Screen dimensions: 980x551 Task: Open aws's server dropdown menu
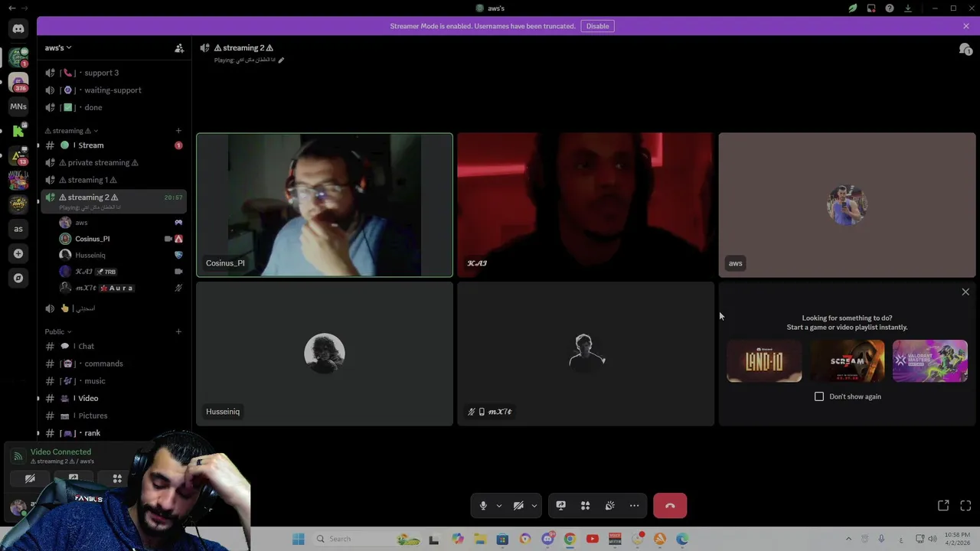tap(58, 48)
